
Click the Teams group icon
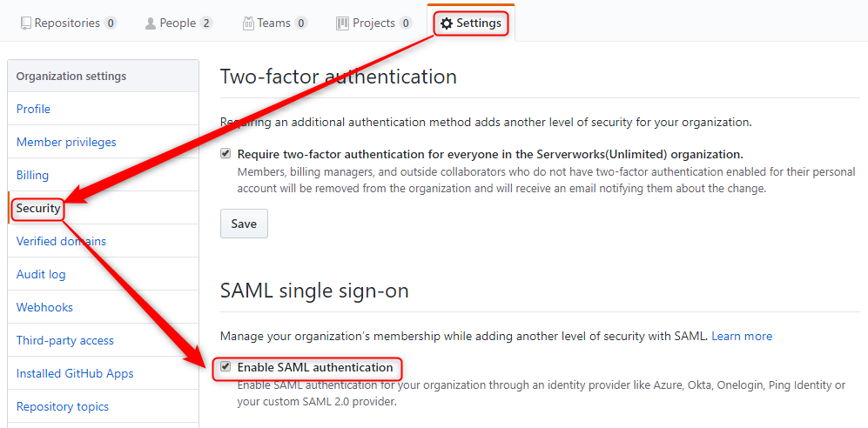coord(248,23)
